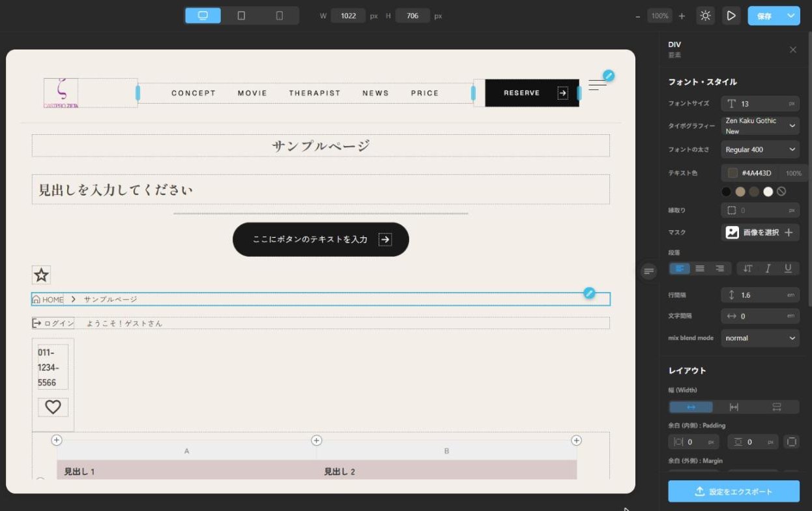Click the 見出しを入力してください heading
This screenshot has height=511, width=812.
click(115, 190)
